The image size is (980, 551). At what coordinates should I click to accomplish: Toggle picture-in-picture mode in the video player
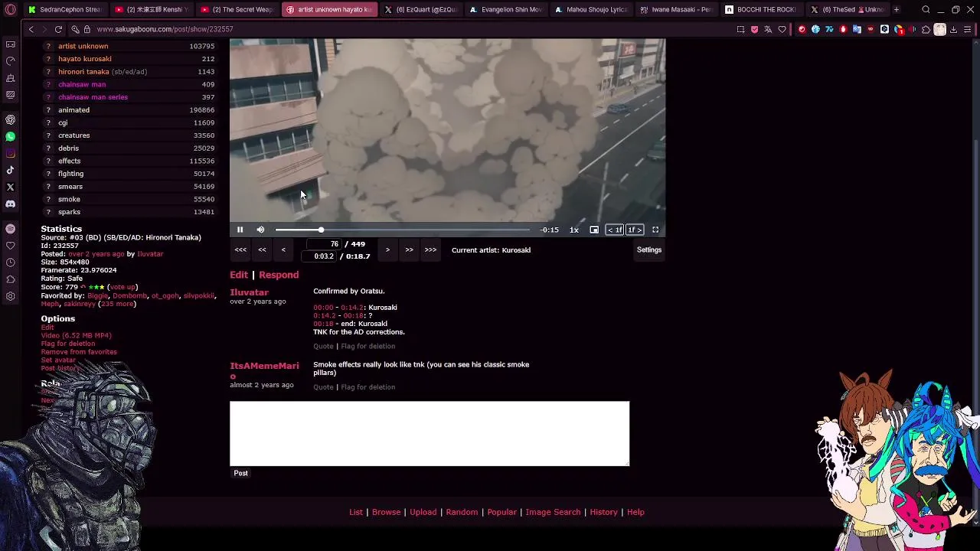(x=594, y=230)
